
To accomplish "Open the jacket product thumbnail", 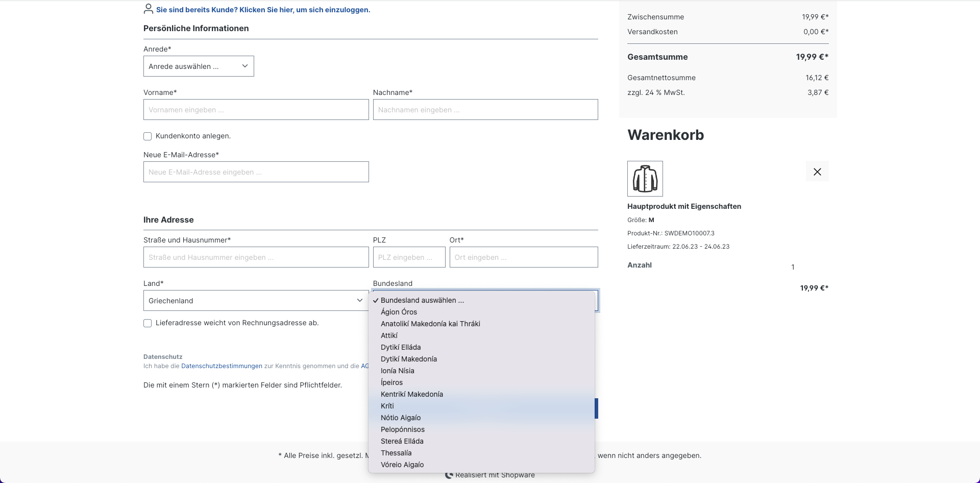I will coord(645,179).
